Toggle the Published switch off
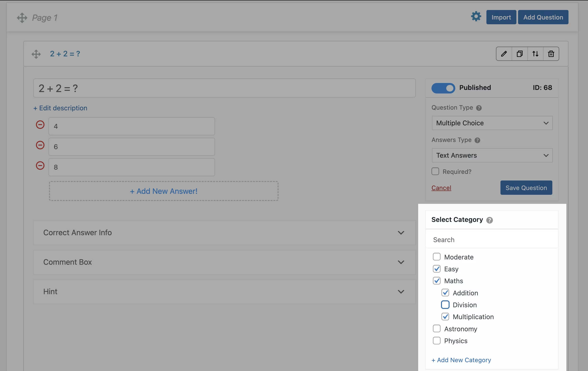Image resolution: width=588 pixels, height=371 pixels. pyautogui.click(x=443, y=88)
